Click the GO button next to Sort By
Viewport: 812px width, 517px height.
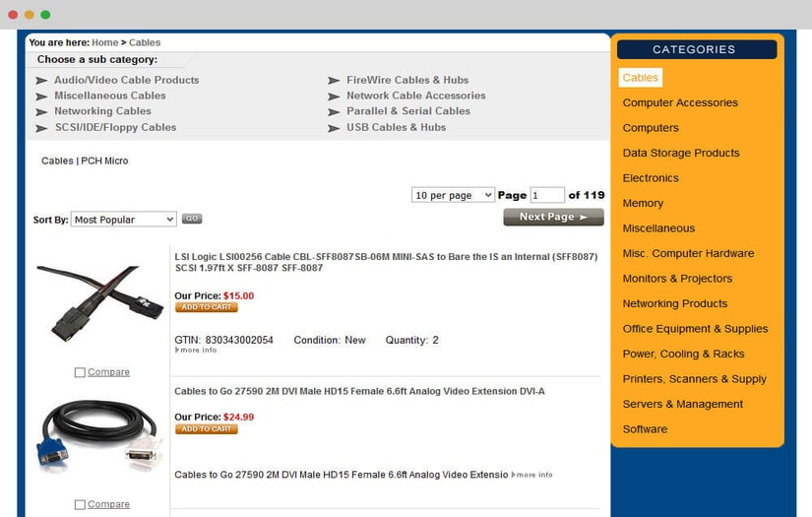pos(192,219)
